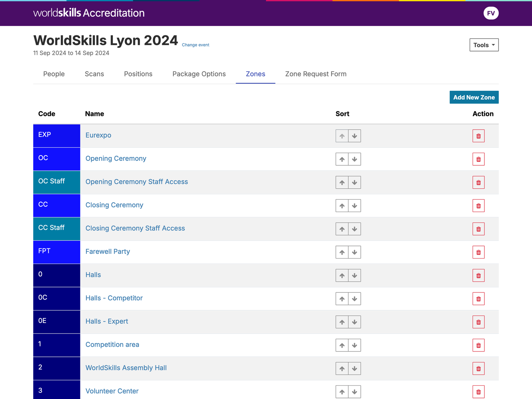The width and height of the screenshot is (532, 399).
Task: Move Halls zone up
Action: (342, 275)
